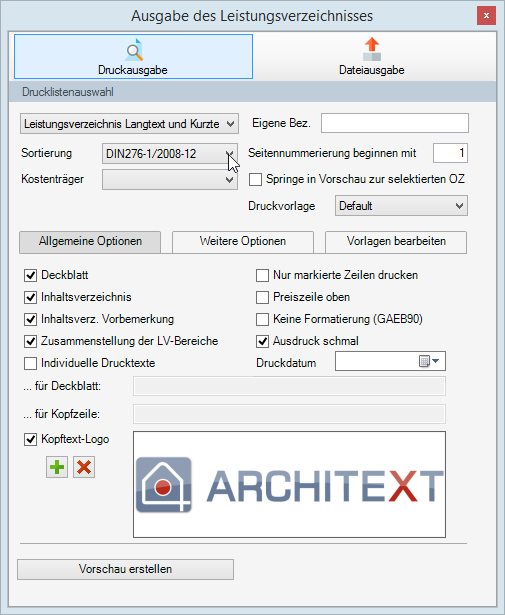This screenshot has height=615, width=505.
Task: Enable Individuelle Drucktexte
Action: coord(31,363)
